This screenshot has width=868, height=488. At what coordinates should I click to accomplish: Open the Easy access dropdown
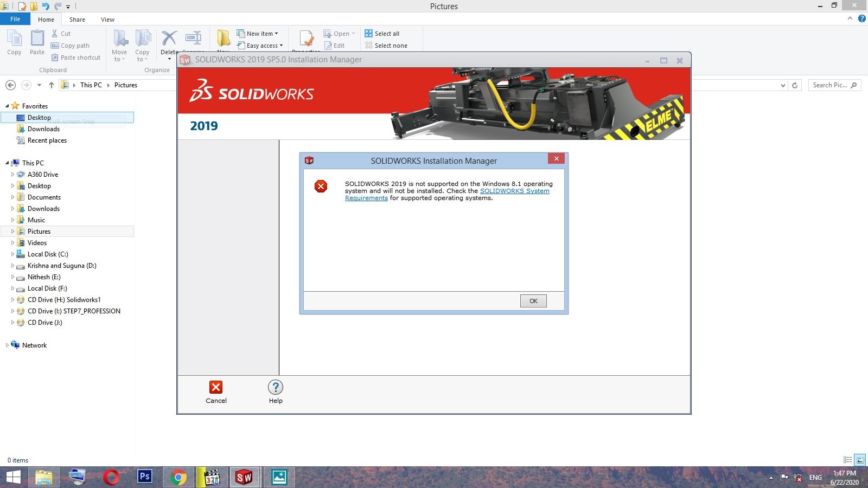260,46
